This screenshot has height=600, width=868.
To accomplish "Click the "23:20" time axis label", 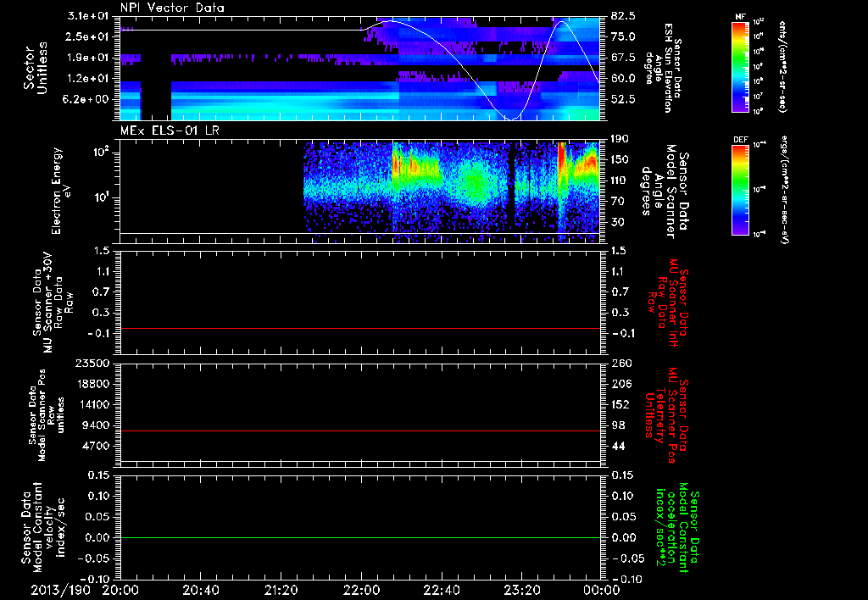I will click(521, 590).
